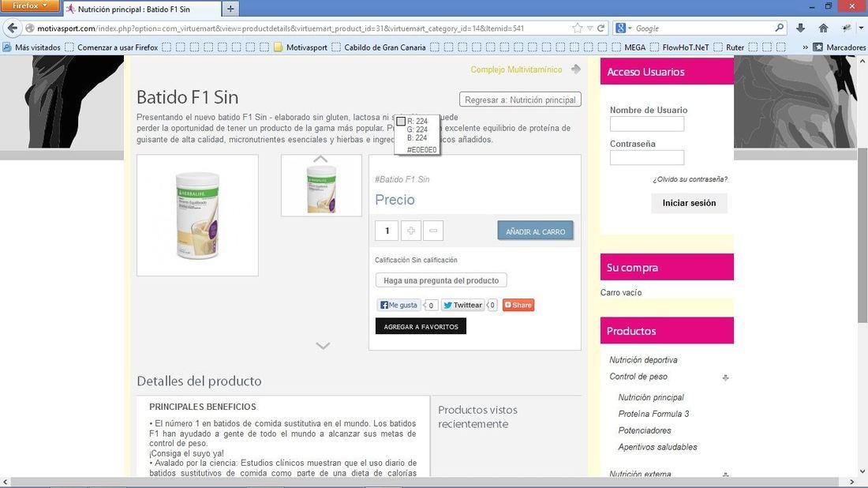The width and height of the screenshot is (868, 488).
Task: Open Cabildo de Gran Canaria bookmark
Action: point(379,47)
